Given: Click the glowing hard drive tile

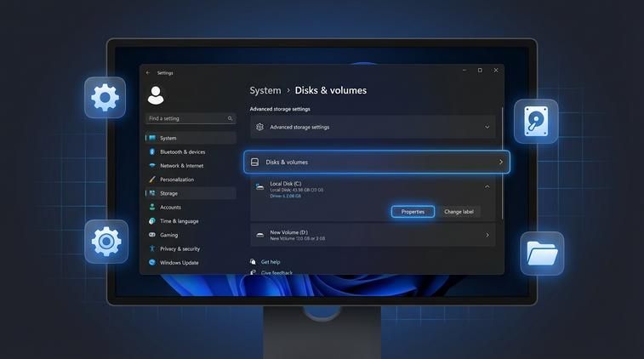Looking at the screenshot, I should click(x=536, y=121).
